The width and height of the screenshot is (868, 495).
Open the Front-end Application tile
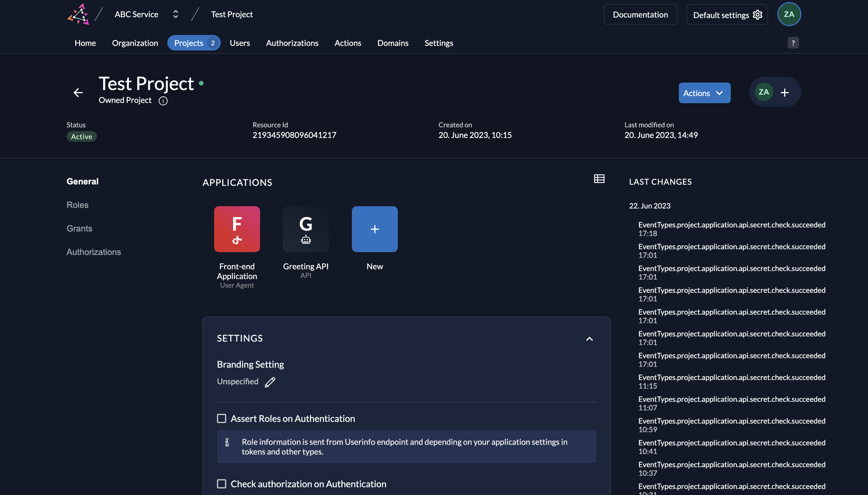237,229
